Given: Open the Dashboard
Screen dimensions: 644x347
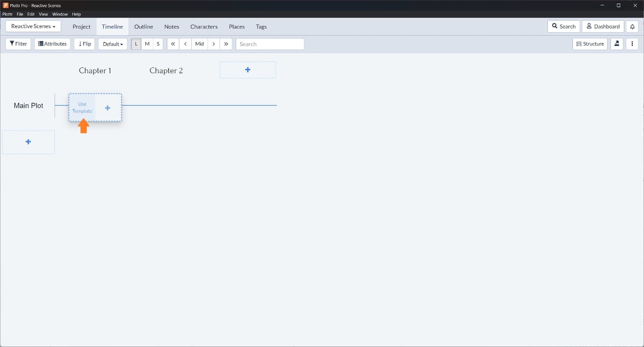Looking at the screenshot, I should [x=603, y=26].
